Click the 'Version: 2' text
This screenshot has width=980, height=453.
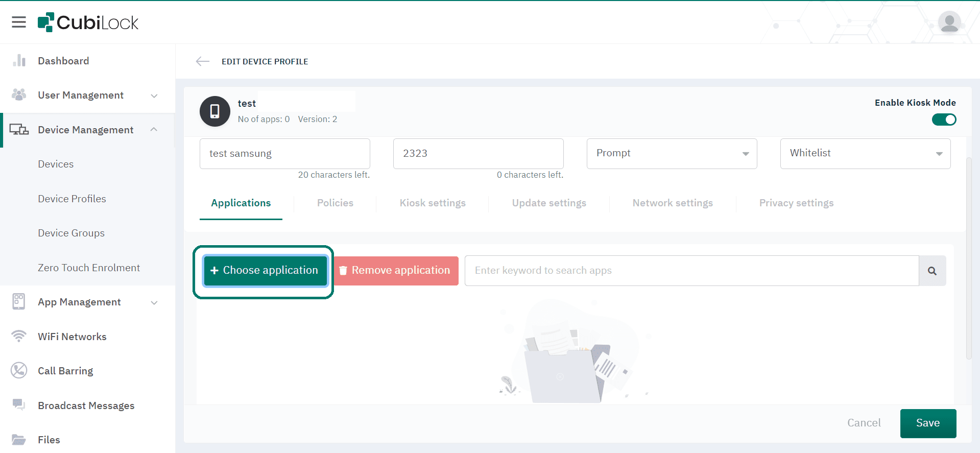tap(318, 119)
